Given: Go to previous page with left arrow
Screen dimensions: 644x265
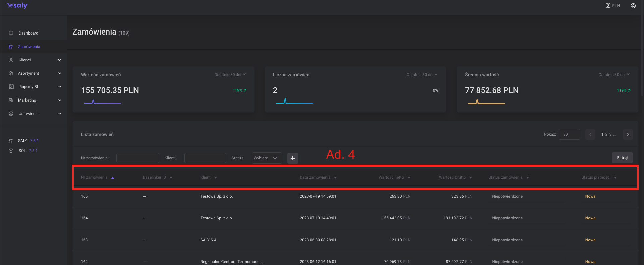Looking at the screenshot, I should pyautogui.click(x=590, y=134).
